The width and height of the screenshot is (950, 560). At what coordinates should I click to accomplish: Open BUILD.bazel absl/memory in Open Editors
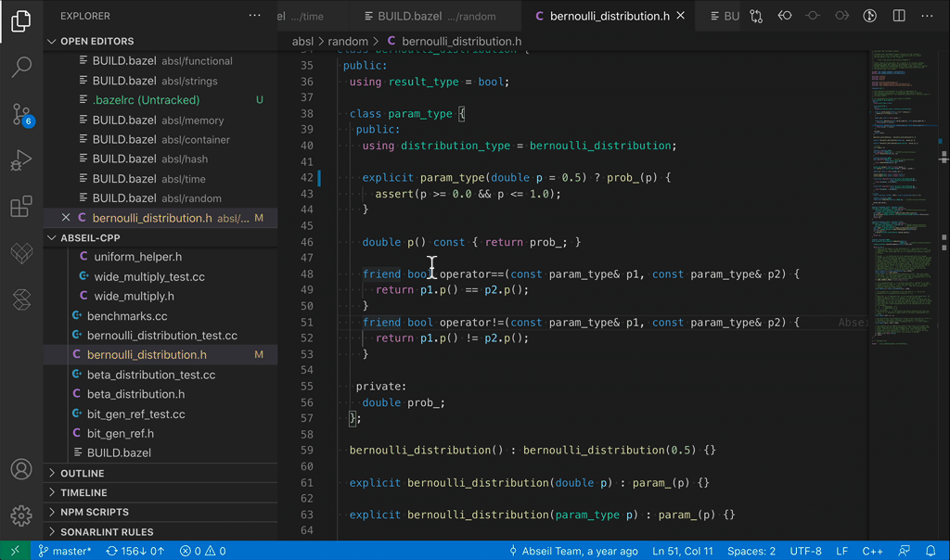(160, 120)
